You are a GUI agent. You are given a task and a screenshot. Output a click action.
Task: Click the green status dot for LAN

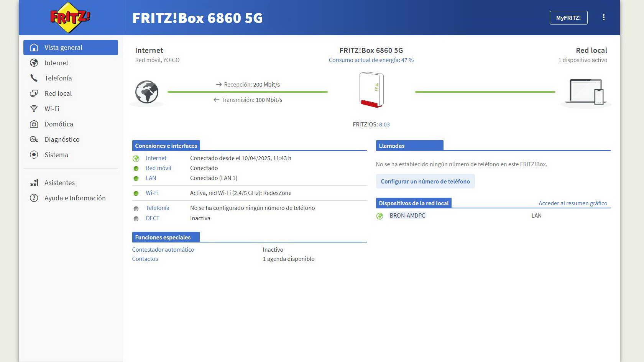(136, 179)
